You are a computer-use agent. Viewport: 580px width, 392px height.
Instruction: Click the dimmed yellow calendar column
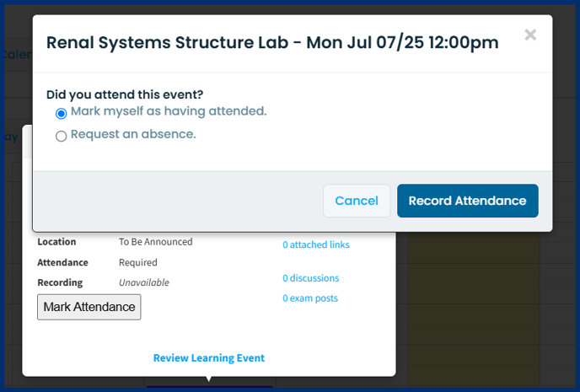tap(474, 310)
